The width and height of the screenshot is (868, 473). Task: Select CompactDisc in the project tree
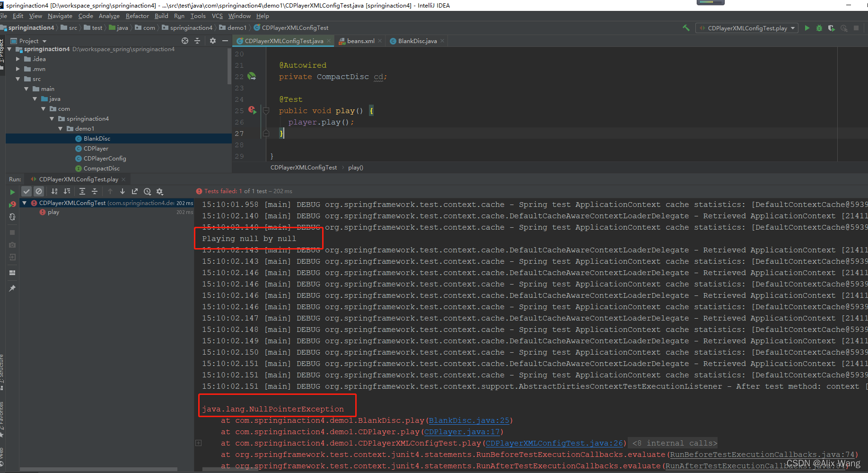(x=102, y=169)
